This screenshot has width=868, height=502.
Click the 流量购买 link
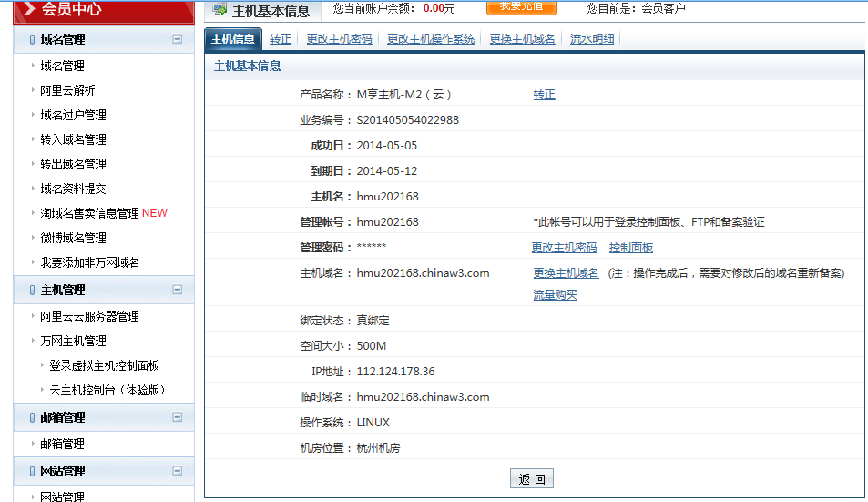click(555, 294)
